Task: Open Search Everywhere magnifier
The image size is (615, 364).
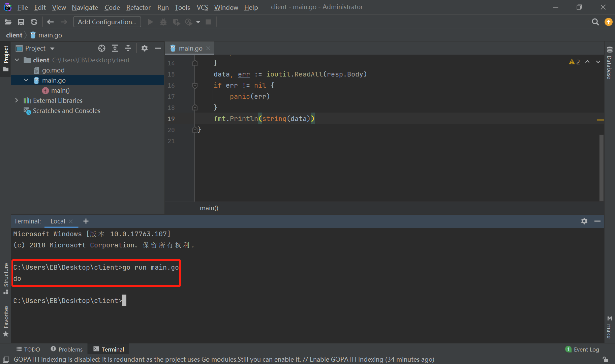Action: [595, 22]
